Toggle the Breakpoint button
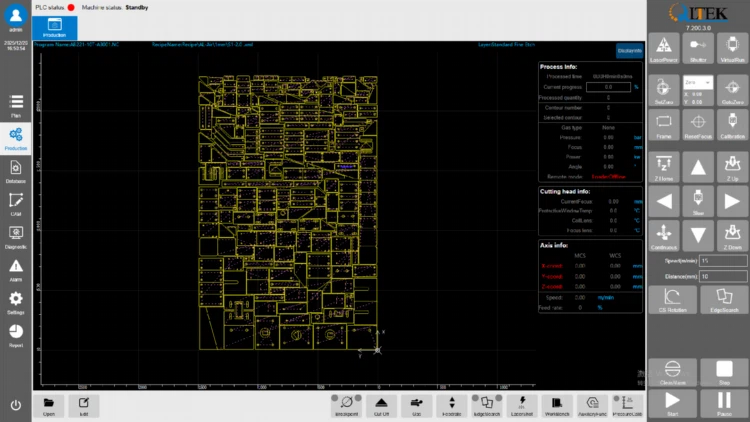Screen dimensions: 750x422 click(346, 406)
